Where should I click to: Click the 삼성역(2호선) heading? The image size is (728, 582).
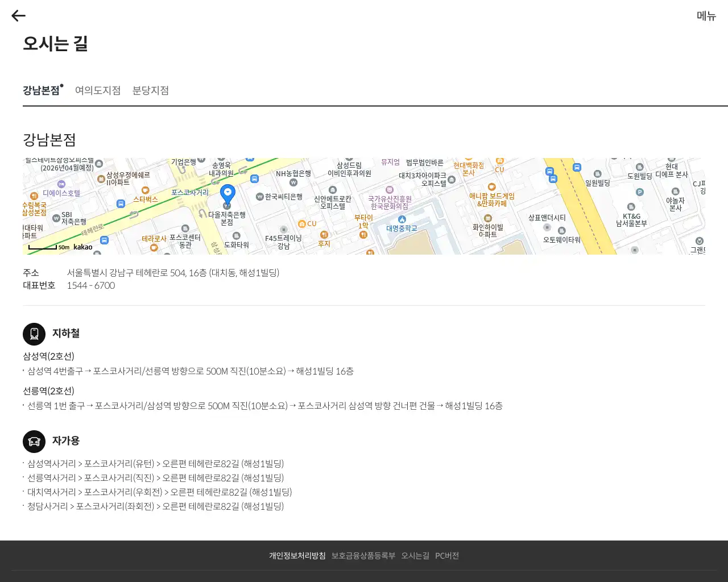click(x=48, y=356)
